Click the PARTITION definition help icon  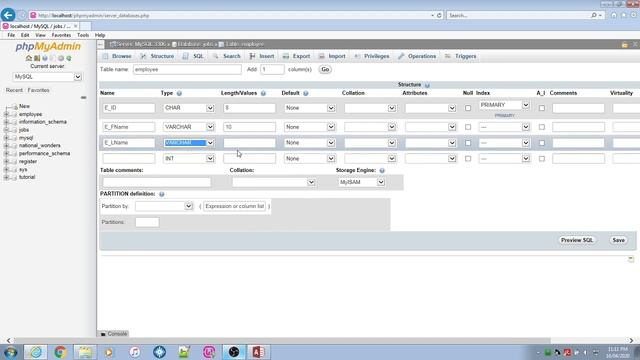point(162,194)
